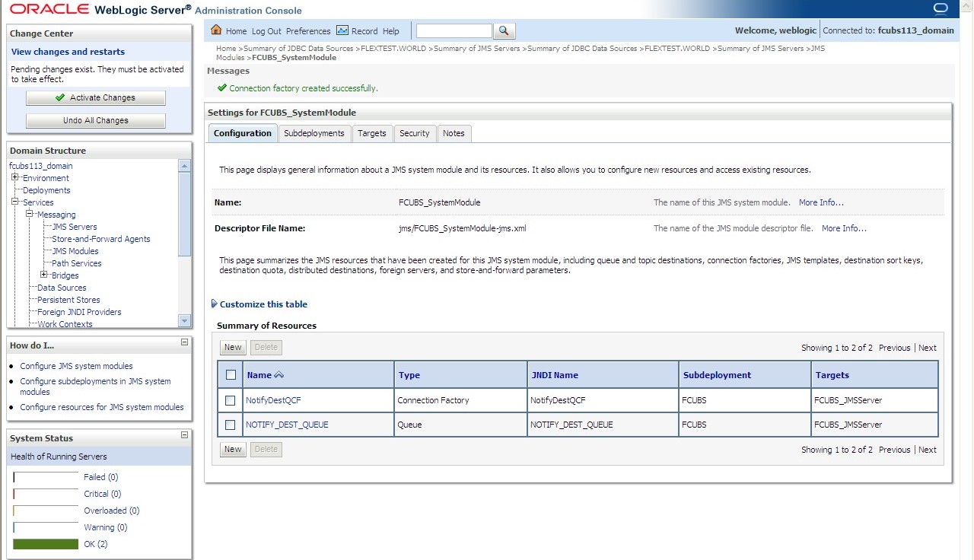This screenshot has height=560, width=974.
Task: Click the Home house icon in toolbar
Action: [x=216, y=30]
